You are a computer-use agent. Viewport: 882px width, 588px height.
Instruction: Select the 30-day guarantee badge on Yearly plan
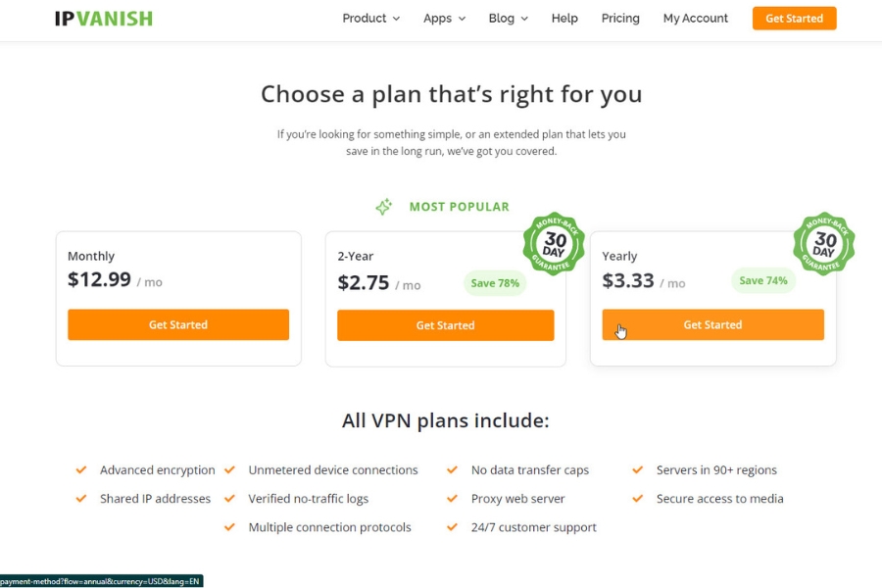[x=824, y=242]
